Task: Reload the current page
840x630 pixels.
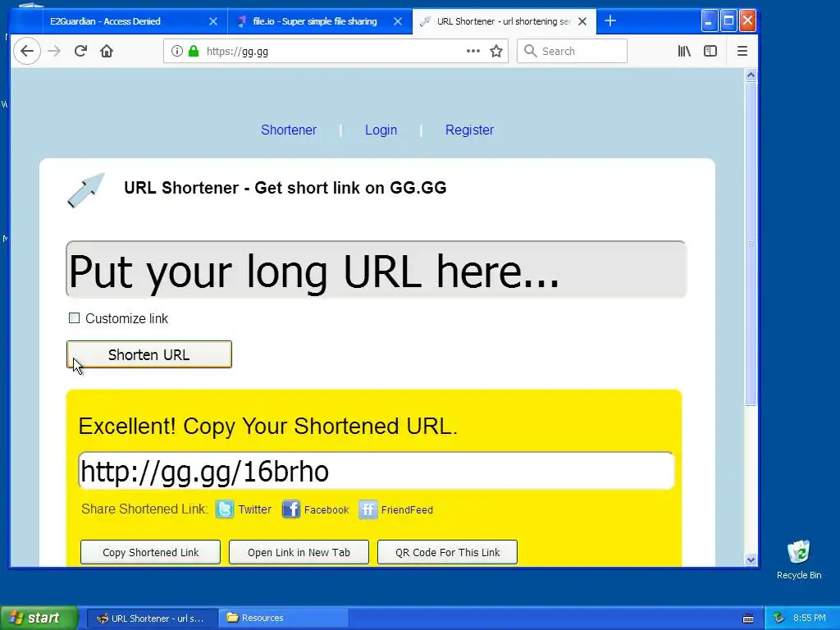Action: [x=80, y=52]
